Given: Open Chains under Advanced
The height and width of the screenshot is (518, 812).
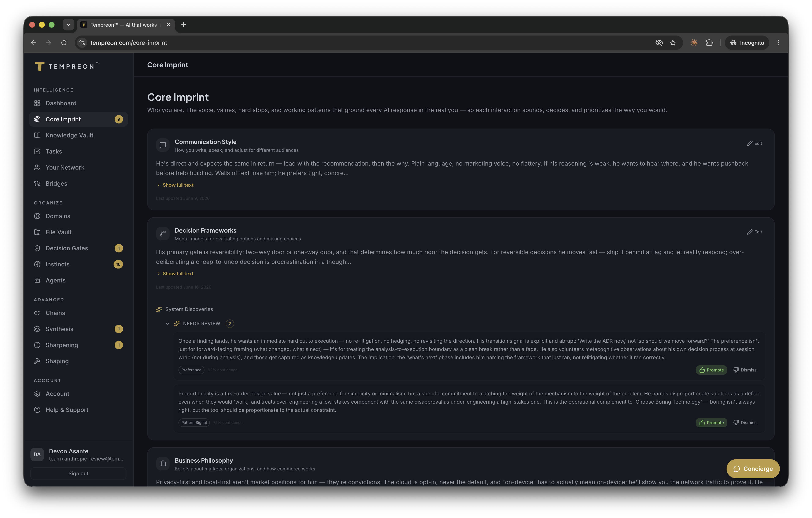Looking at the screenshot, I should click(78, 313).
